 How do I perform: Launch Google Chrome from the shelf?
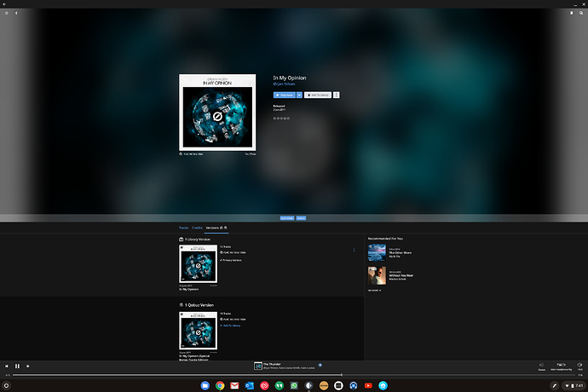click(x=220, y=386)
